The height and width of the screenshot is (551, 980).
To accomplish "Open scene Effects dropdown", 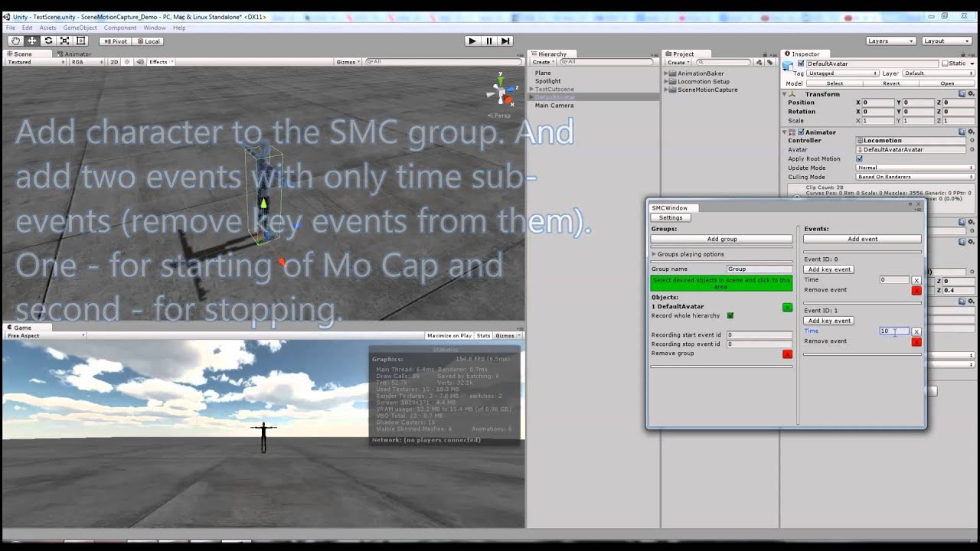I will point(162,62).
